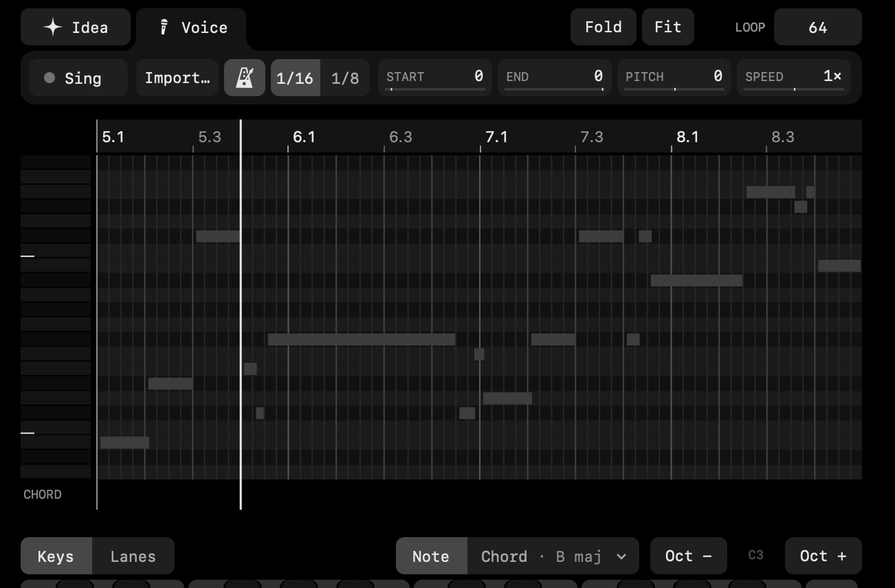Raise octave with Oct + button
The image size is (895, 588).
[823, 556]
